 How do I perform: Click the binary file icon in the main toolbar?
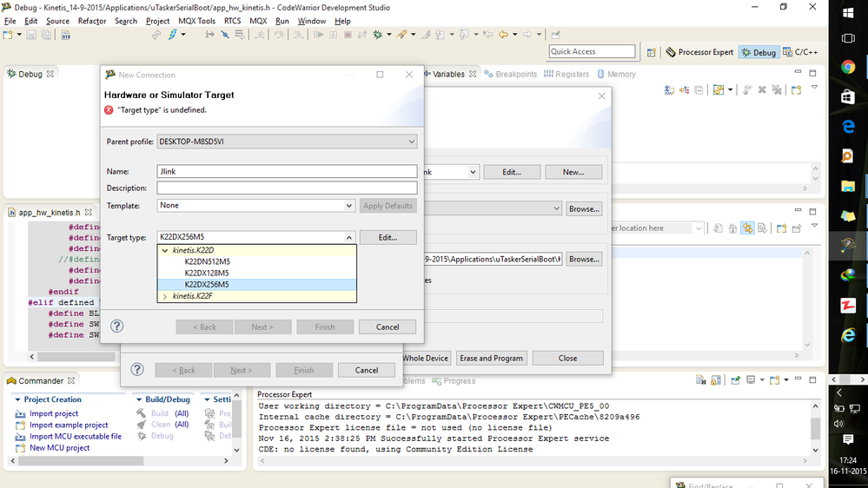click(66, 35)
